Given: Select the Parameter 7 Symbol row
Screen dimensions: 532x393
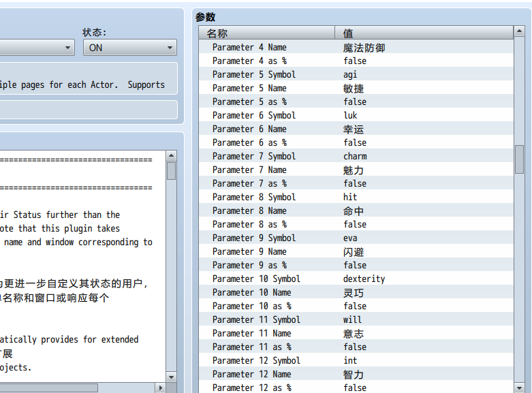Looking at the screenshot, I should coord(356,156).
